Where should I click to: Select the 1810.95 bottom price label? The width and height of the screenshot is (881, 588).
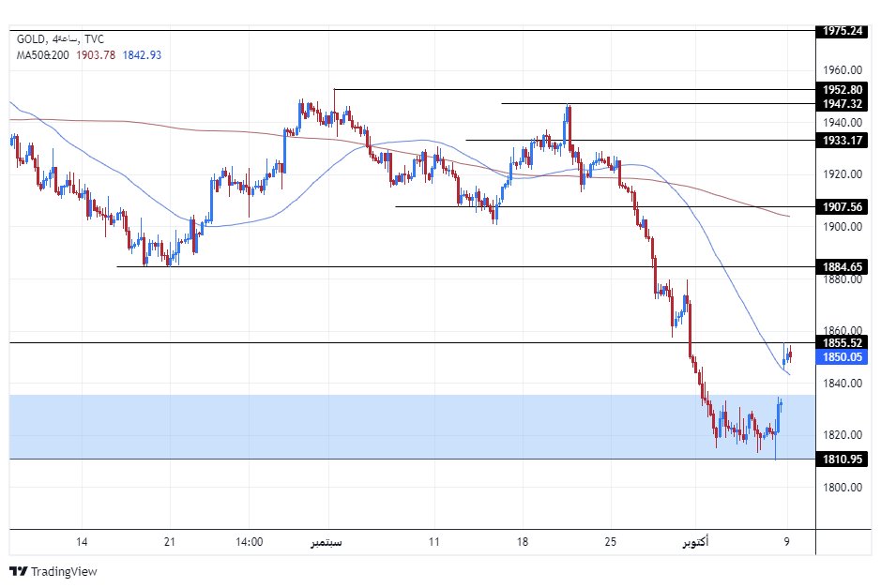point(843,460)
